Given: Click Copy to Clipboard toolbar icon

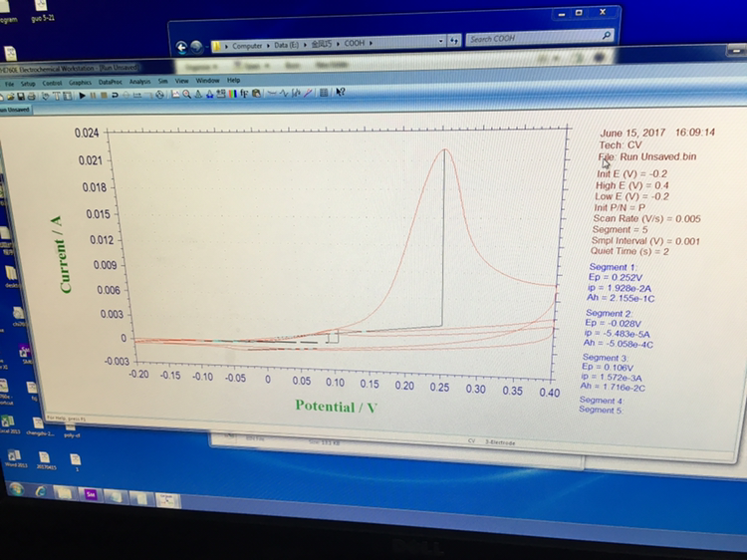Looking at the screenshot, I should [256, 93].
